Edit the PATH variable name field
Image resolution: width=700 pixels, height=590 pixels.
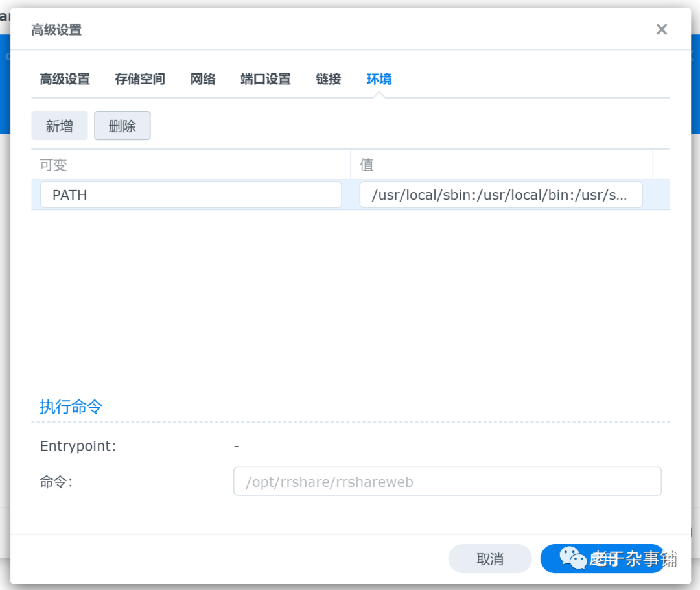coord(191,195)
